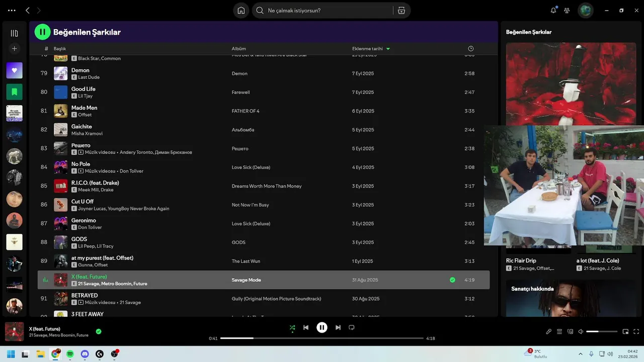The width and height of the screenshot is (644, 362).
Task: Enter full screen mode
Action: click(636, 331)
